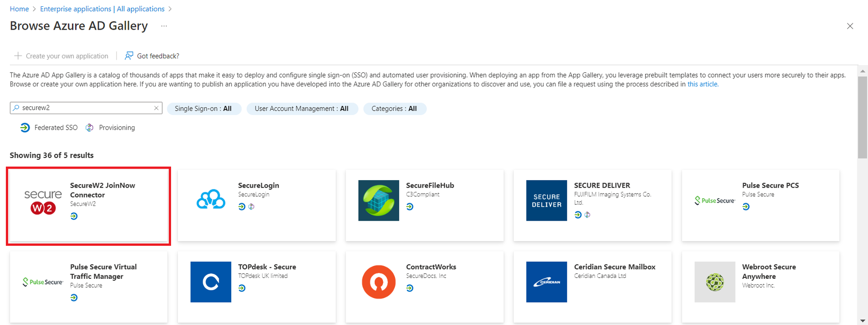Click FUJIFILM Imaging Systems Co. publisher text
Image resolution: width=868 pixels, height=325 pixels.
pos(613,198)
